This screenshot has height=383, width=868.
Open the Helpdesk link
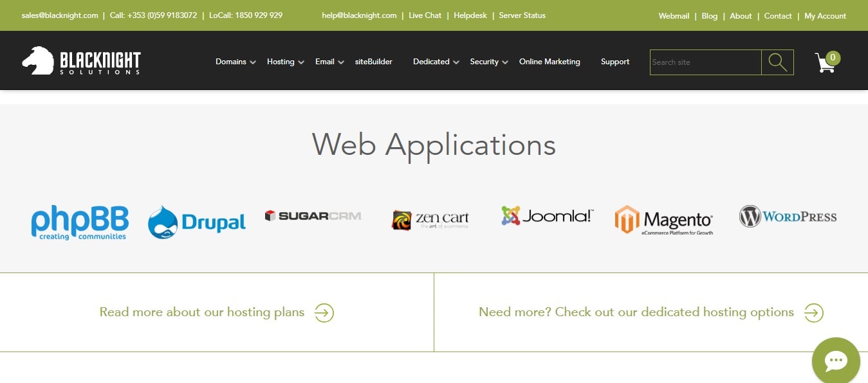[x=470, y=15]
